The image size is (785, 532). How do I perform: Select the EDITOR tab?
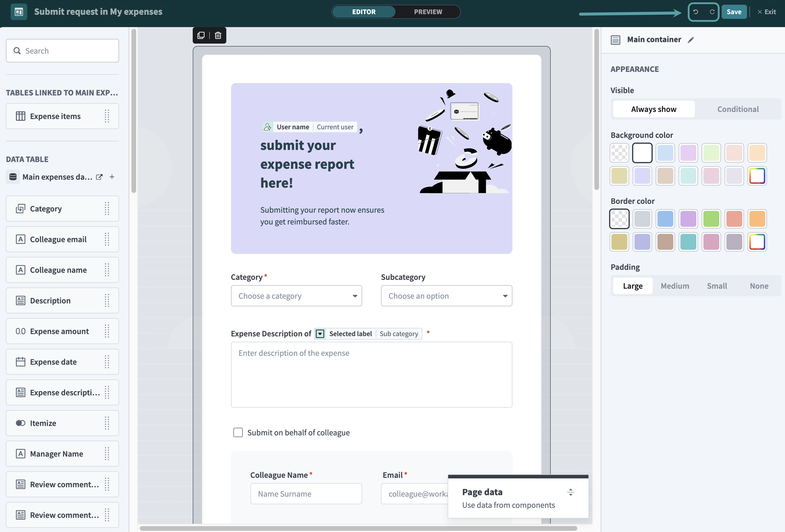[364, 12]
